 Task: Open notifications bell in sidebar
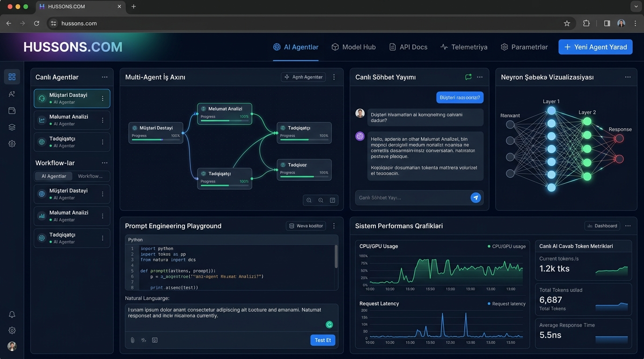click(12, 315)
